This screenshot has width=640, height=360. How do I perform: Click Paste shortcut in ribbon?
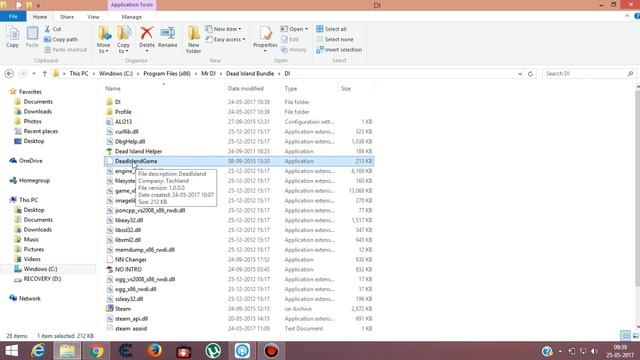coord(66,50)
